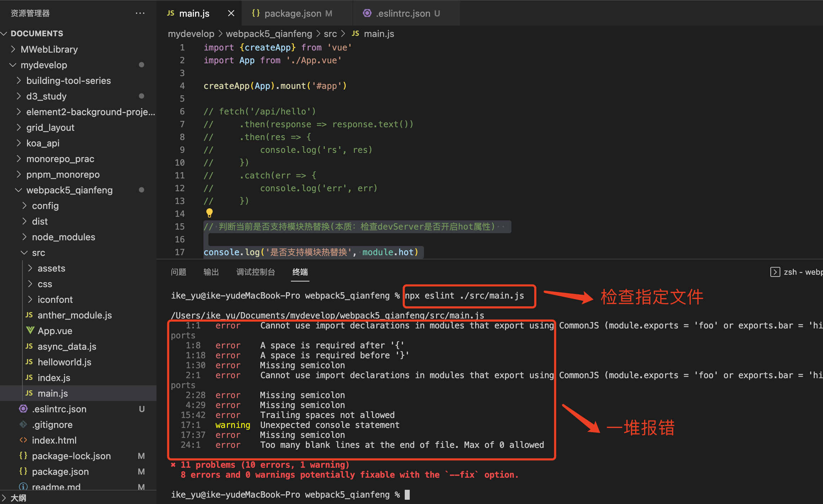Click the readme.md info file icon
This screenshot has width=823, height=504.
point(23,487)
